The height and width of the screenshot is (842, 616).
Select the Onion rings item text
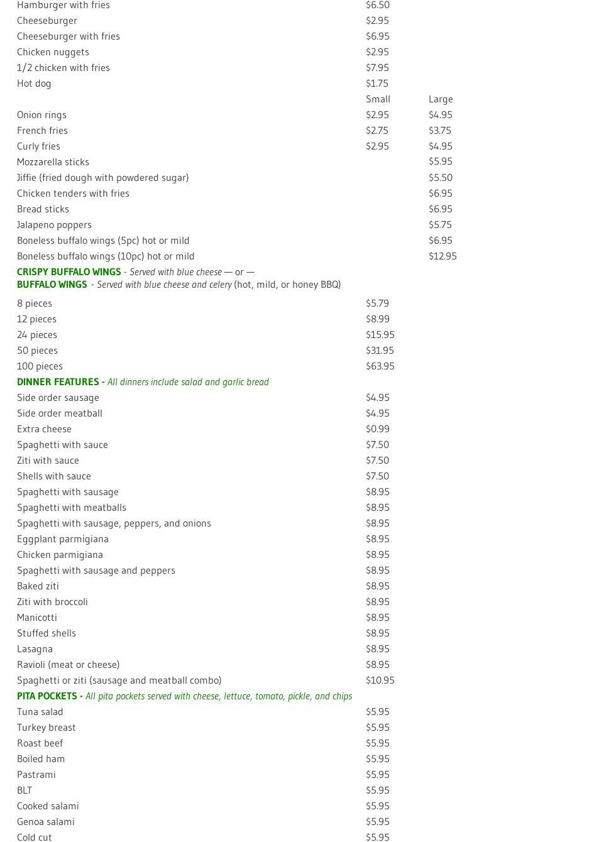coord(41,115)
